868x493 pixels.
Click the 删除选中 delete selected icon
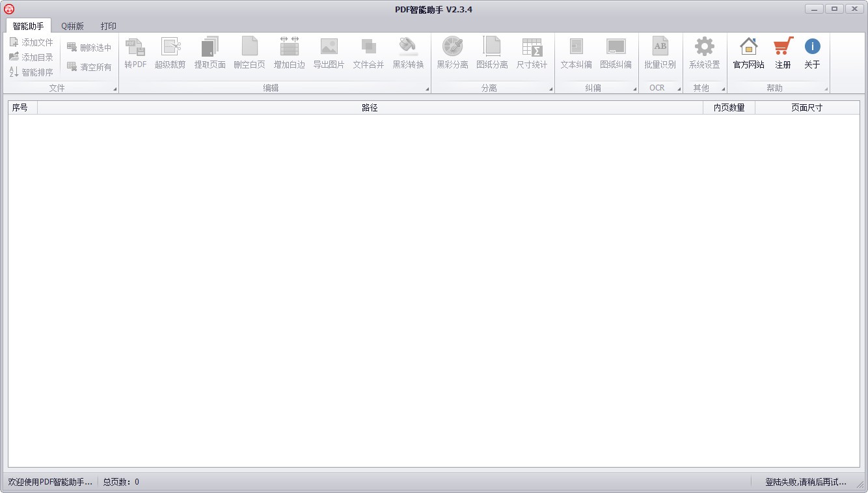[72, 47]
